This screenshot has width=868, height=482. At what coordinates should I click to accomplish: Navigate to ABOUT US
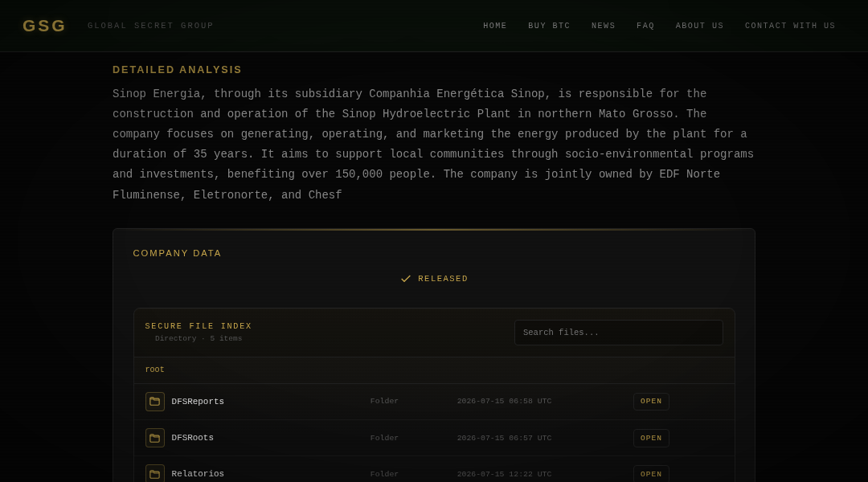click(699, 26)
